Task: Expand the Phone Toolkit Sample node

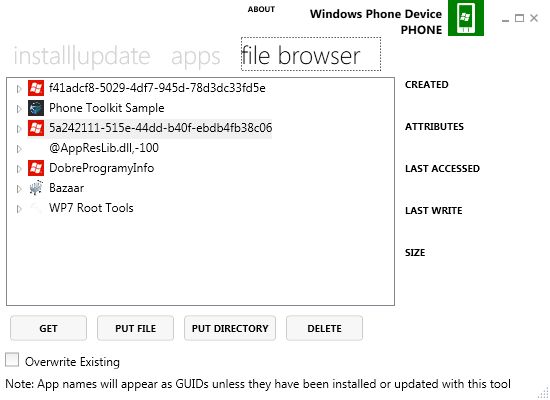Action: (19, 109)
